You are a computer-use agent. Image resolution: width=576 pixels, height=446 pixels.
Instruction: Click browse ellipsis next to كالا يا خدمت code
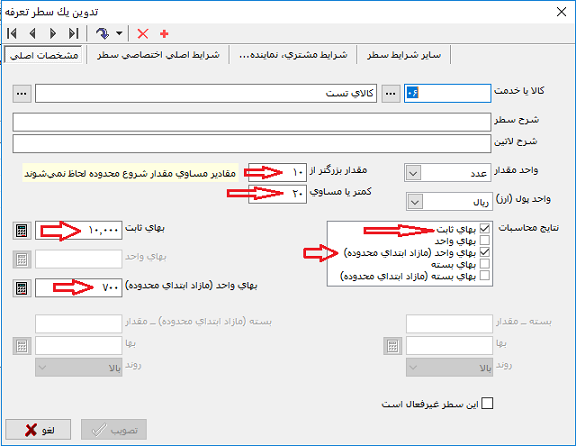click(390, 94)
